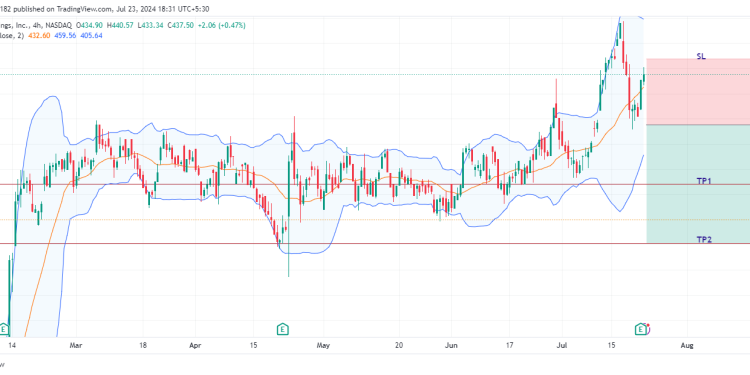
Task: Open the earnings marker with red dot
Action: (x=641, y=329)
